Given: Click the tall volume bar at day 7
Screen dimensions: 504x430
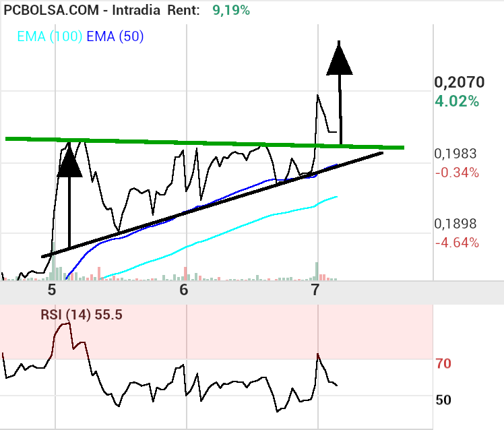Looking at the screenshot, I should [x=316, y=271].
